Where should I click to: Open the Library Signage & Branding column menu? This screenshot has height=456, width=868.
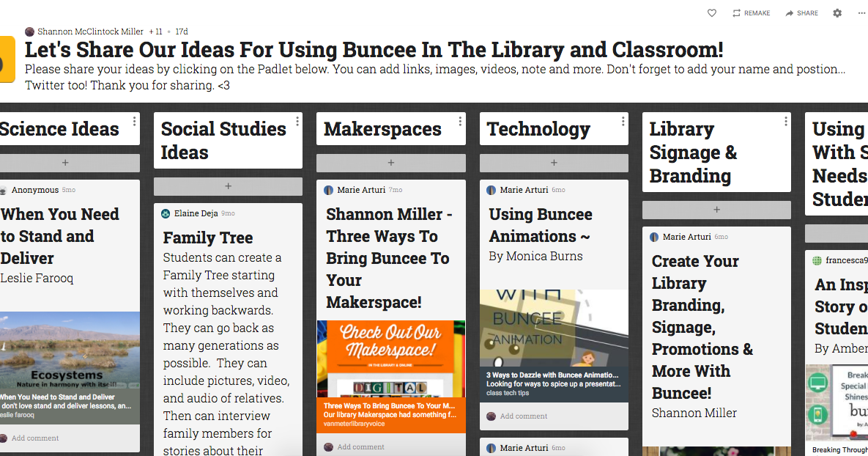[784, 121]
